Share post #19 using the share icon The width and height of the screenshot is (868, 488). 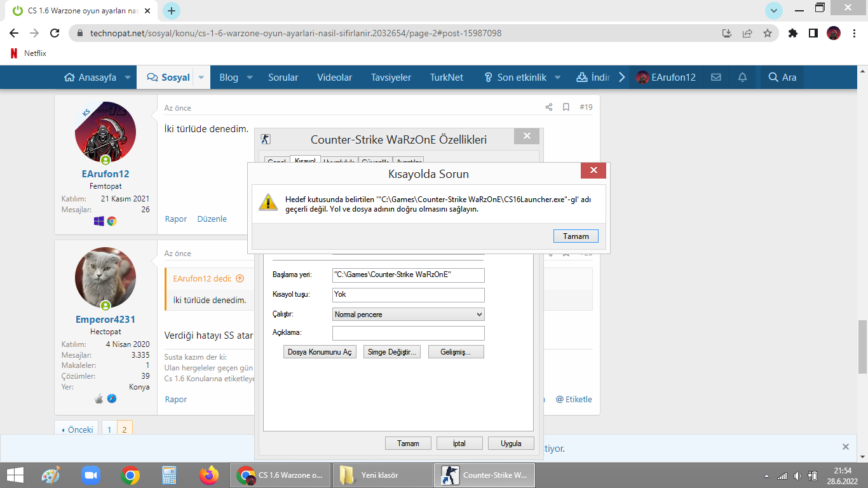click(x=549, y=107)
